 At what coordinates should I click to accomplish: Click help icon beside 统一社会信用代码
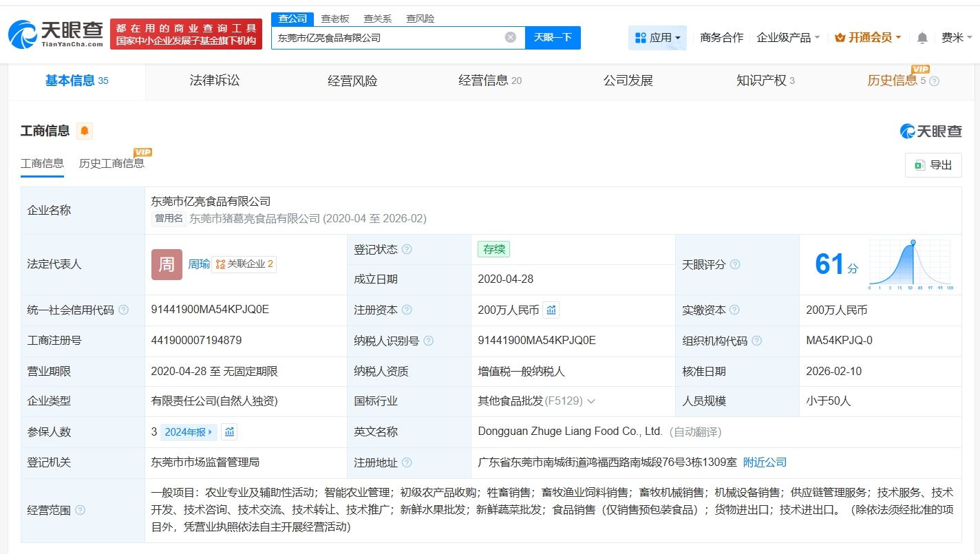pos(123,310)
